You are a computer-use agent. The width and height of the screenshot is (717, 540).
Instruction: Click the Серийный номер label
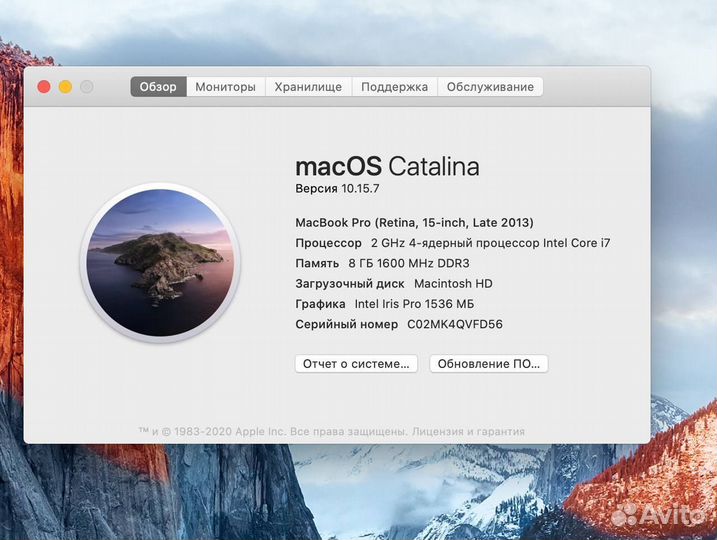pyautogui.click(x=347, y=324)
